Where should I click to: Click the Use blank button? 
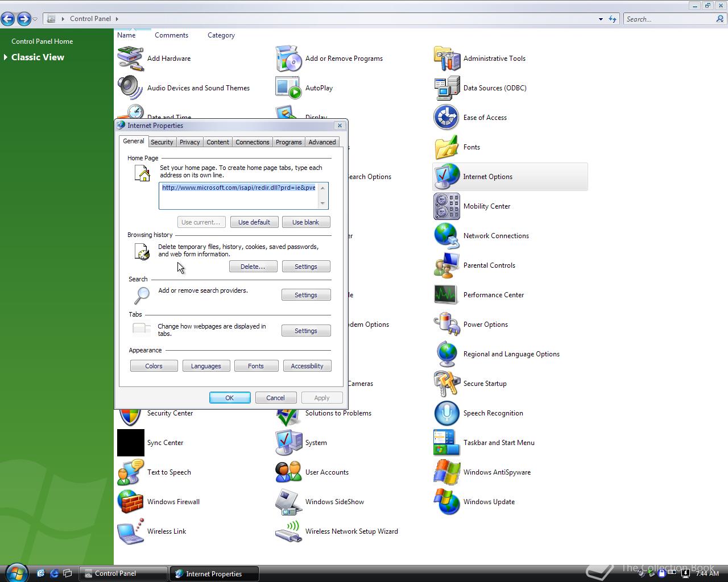(x=306, y=222)
